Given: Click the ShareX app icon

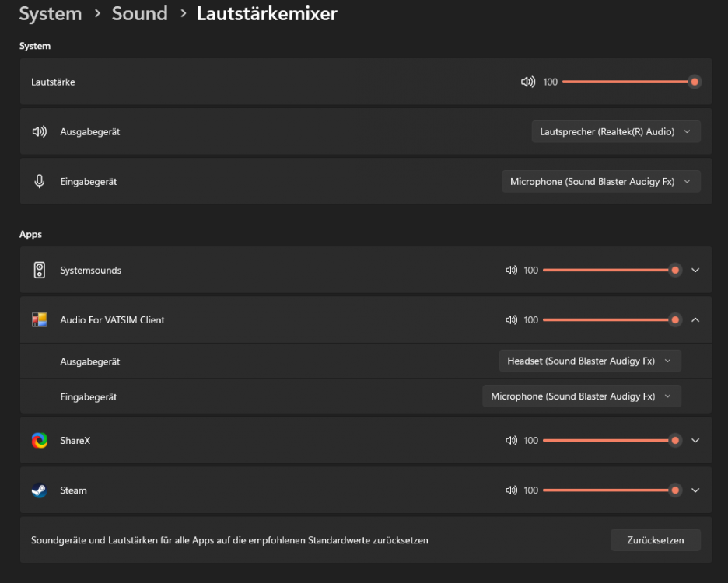Looking at the screenshot, I should [x=39, y=440].
